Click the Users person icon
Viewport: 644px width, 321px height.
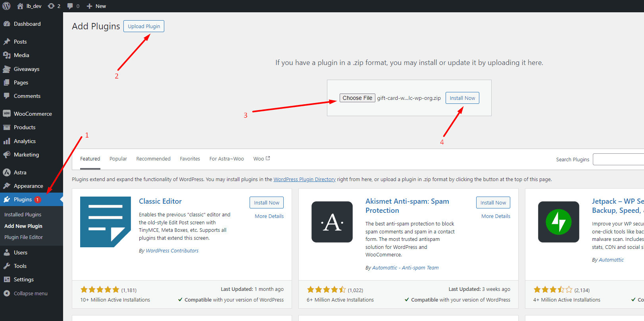tap(7, 252)
